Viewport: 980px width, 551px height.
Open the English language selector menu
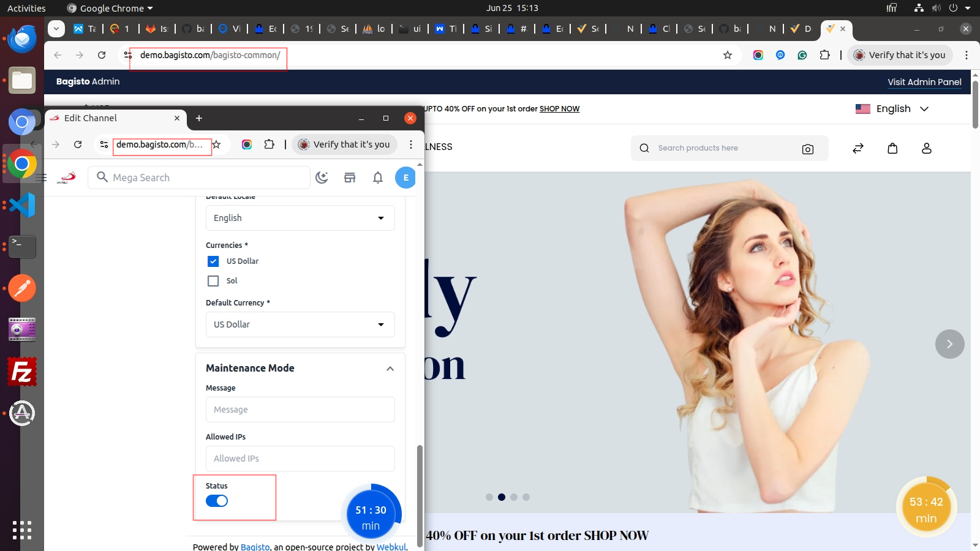892,109
